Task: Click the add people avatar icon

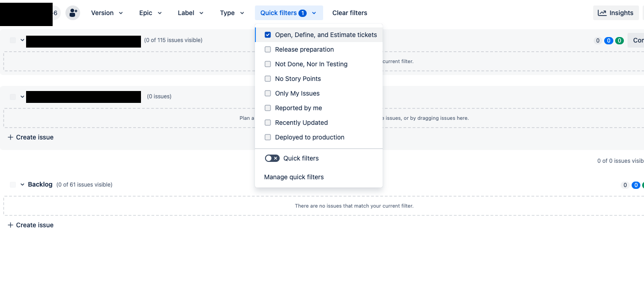Action: click(x=73, y=13)
